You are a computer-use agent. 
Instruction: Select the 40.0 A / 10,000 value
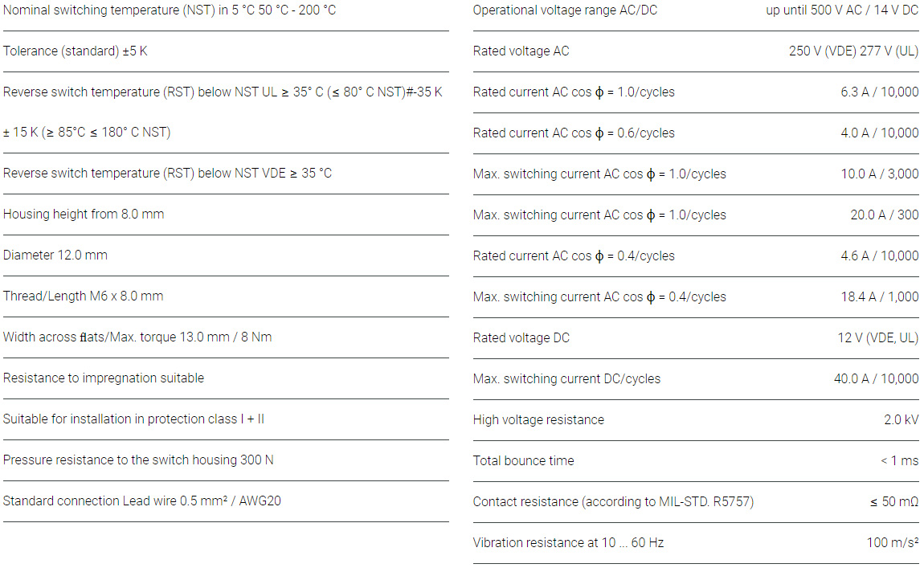click(876, 379)
